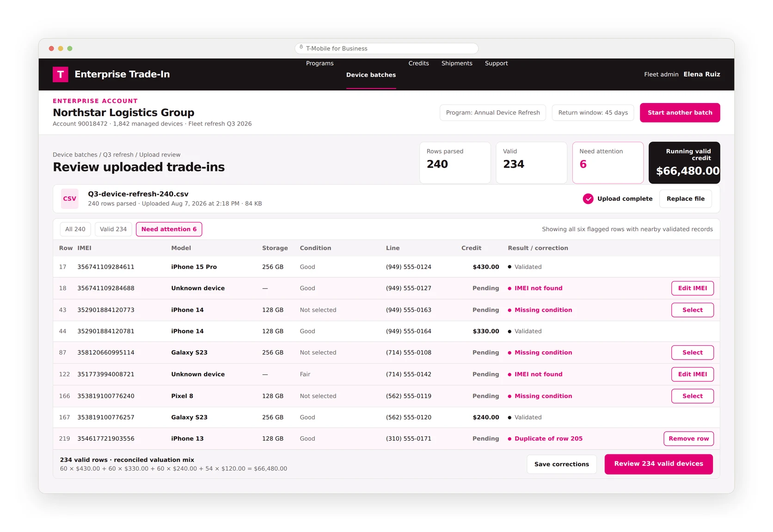773x532 pixels.
Task: Click the Valid 234 stat card
Action: tap(532, 163)
